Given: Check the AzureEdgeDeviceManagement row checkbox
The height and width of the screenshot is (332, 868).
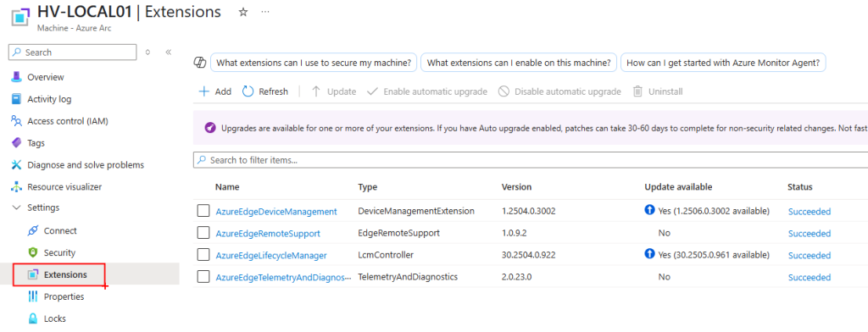Looking at the screenshot, I should coord(203,211).
